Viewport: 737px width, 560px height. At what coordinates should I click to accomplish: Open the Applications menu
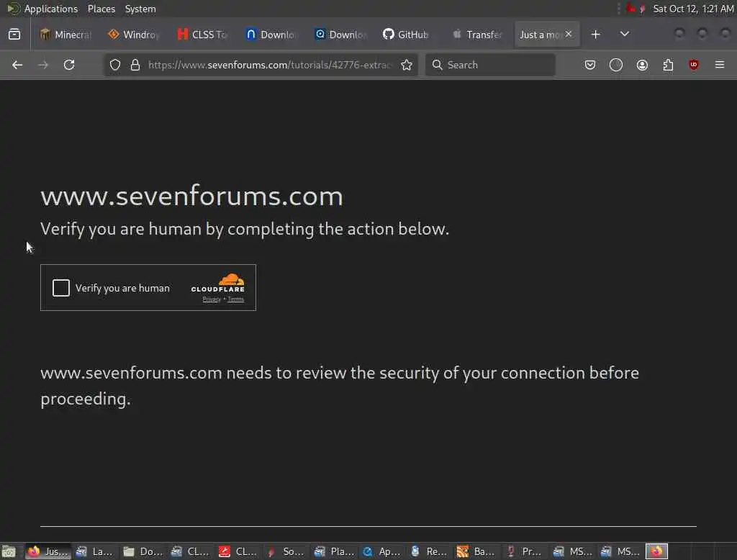point(50,9)
